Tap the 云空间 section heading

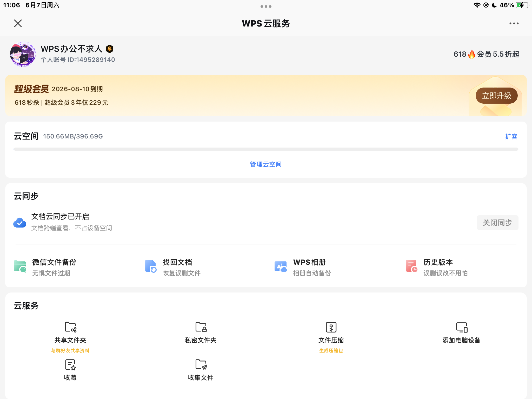(x=26, y=136)
